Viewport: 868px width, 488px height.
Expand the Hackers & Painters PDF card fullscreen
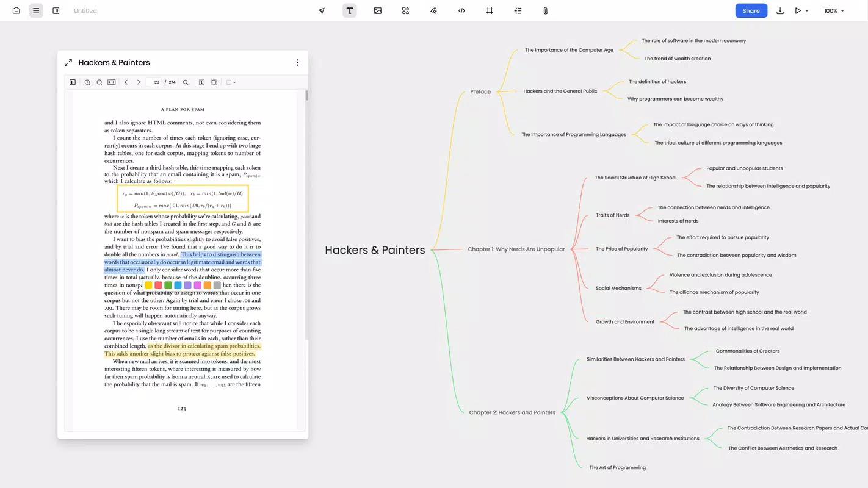[x=68, y=62]
